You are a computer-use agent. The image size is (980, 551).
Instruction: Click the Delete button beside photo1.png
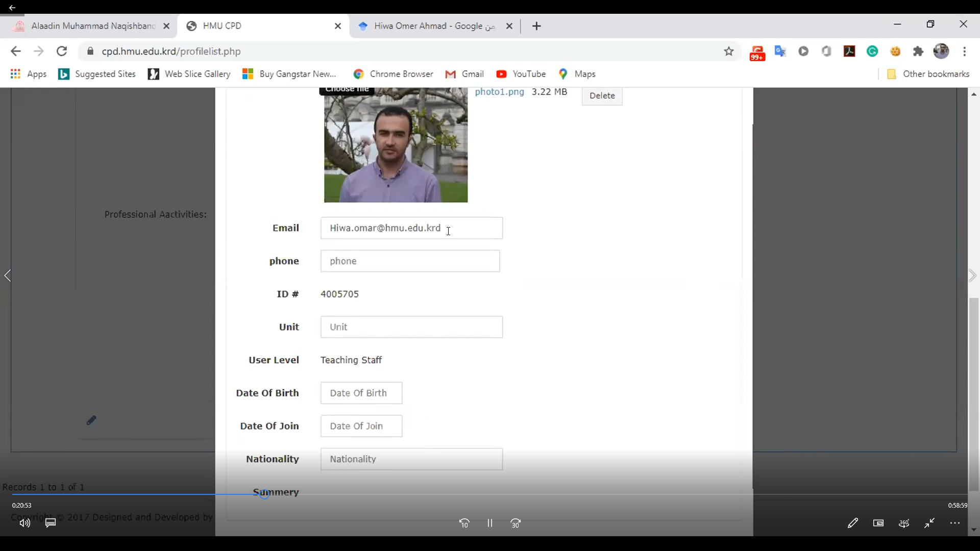602,95
